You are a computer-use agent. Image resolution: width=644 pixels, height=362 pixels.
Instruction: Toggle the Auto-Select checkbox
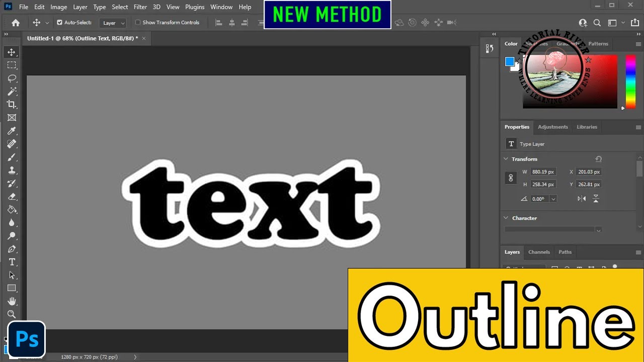pyautogui.click(x=59, y=23)
